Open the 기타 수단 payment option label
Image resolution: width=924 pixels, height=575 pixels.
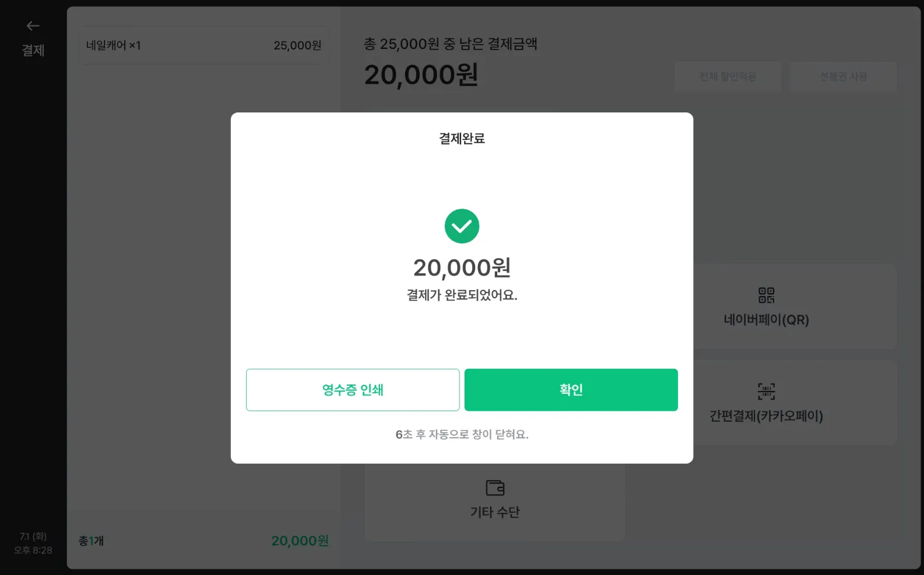tap(495, 512)
